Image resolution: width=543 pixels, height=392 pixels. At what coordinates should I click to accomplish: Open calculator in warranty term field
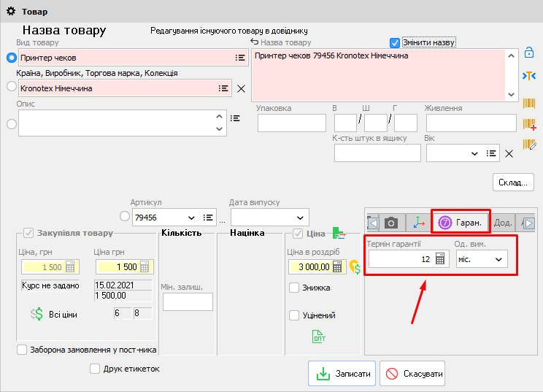click(440, 259)
